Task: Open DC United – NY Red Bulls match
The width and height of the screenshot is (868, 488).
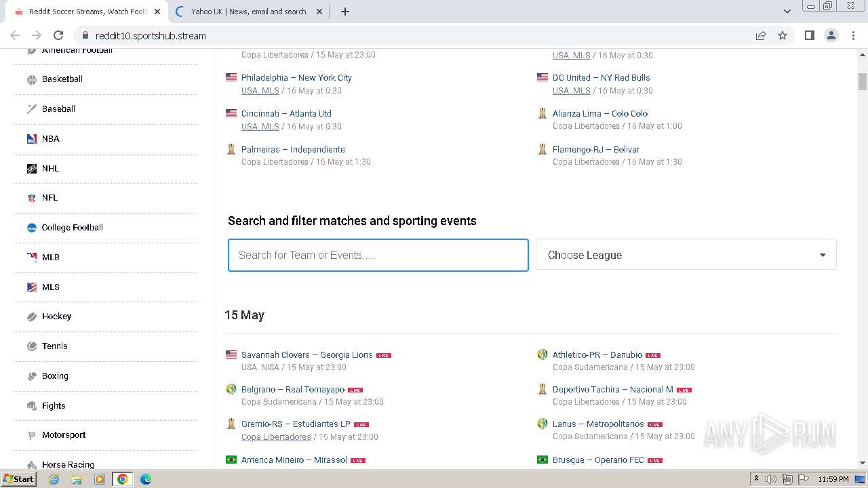Action: pos(601,77)
